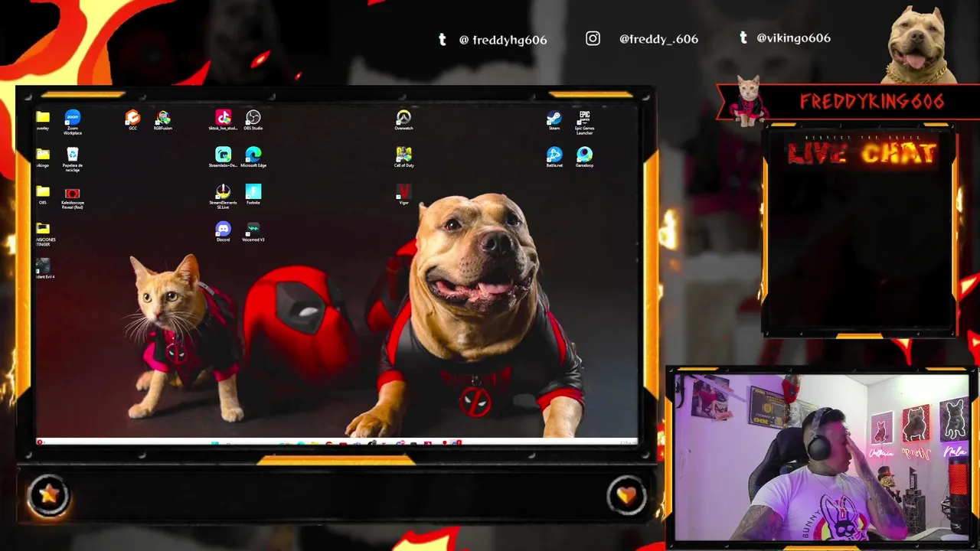Click the Kaleidoscope Reveal (Red) file icon
The image size is (980, 551).
73,199
